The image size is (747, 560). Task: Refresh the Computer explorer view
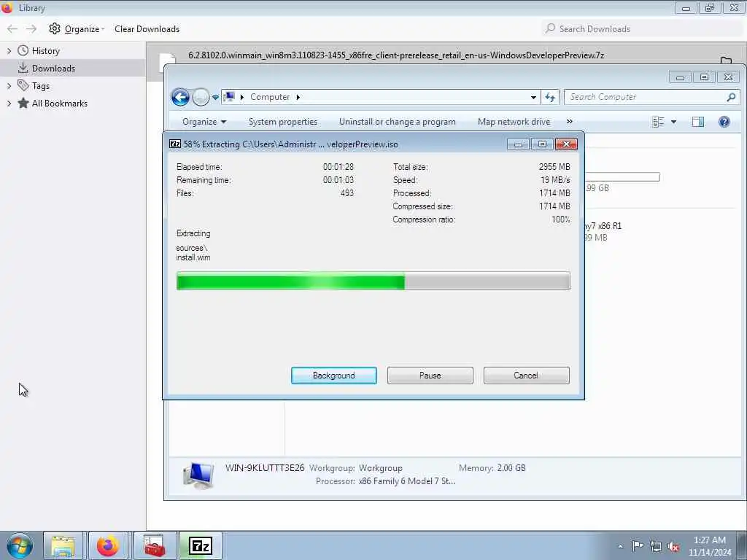coord(550,97)
